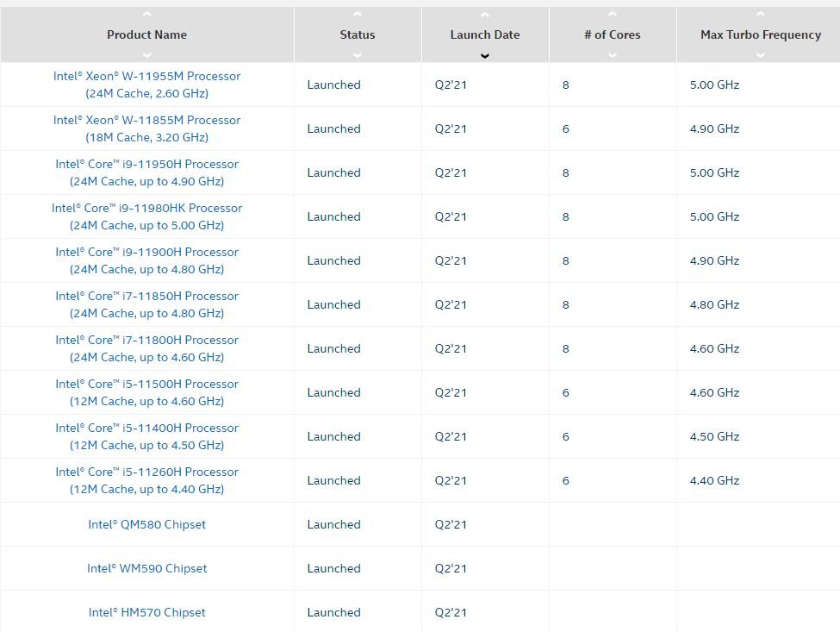Select Q2'21 date of WM590 Chipset
Viewport: 840px width, 632px height.
[x=451, y=568]
